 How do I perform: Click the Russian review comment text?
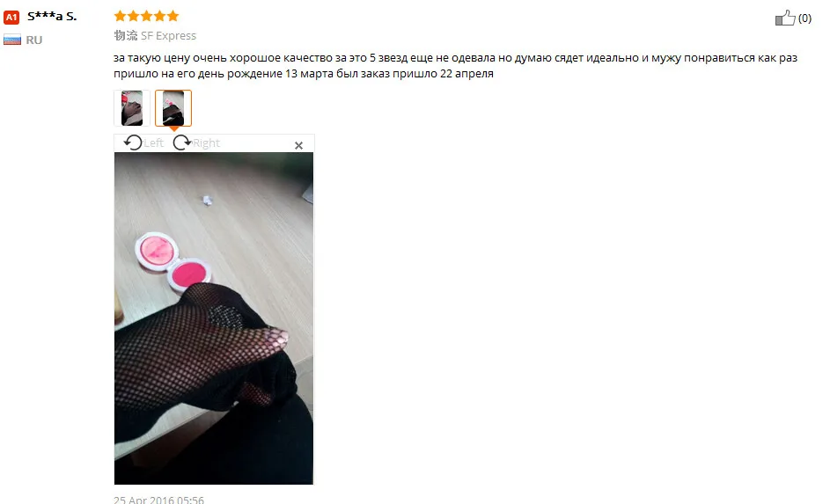[x=455, y=66]
